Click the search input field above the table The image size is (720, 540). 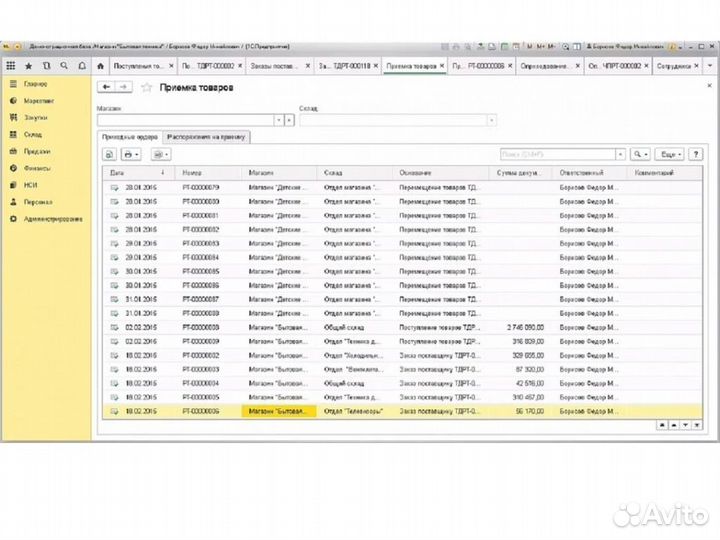coord(560,154)
